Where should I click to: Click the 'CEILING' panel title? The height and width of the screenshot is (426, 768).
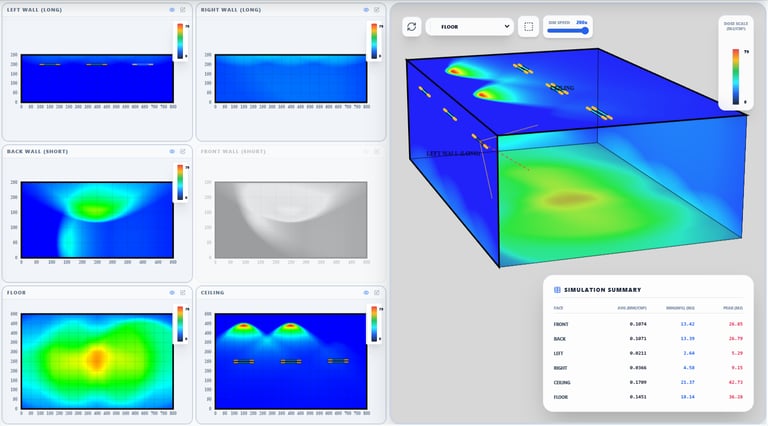[213, 292]
